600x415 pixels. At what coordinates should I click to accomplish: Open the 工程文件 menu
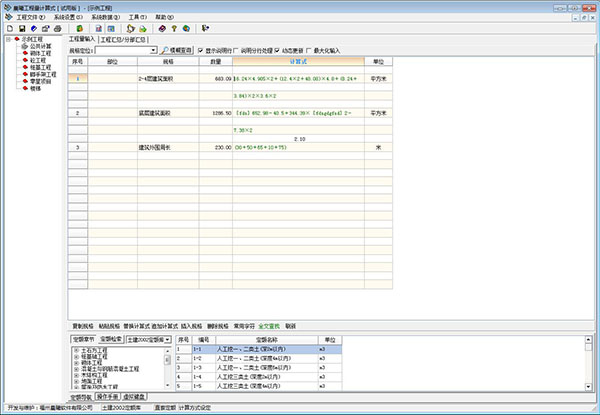click(31, 17)
